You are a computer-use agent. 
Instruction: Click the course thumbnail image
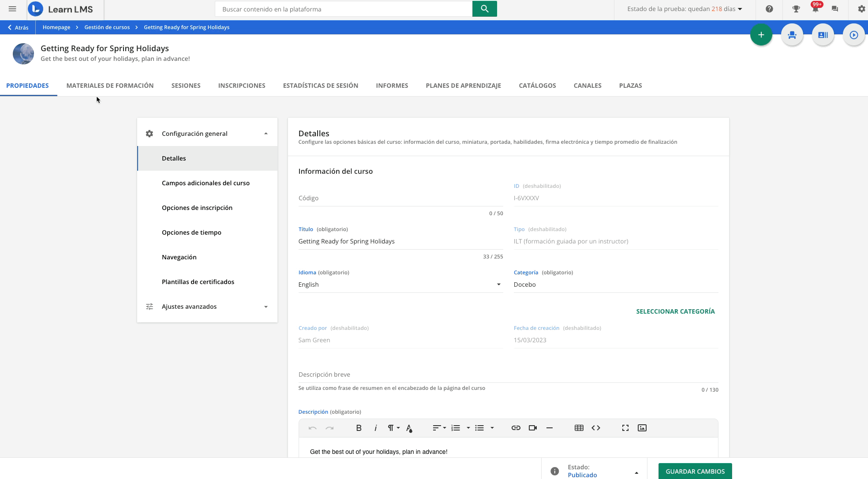coord(23,54)
